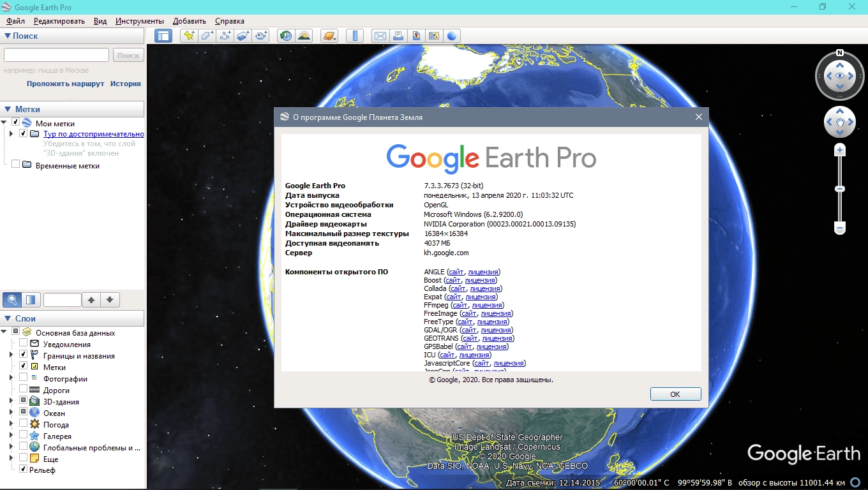868x490 pixels.
Task: Disable the Границы и названия layer checkbox
Action: [x=23, y=355]
